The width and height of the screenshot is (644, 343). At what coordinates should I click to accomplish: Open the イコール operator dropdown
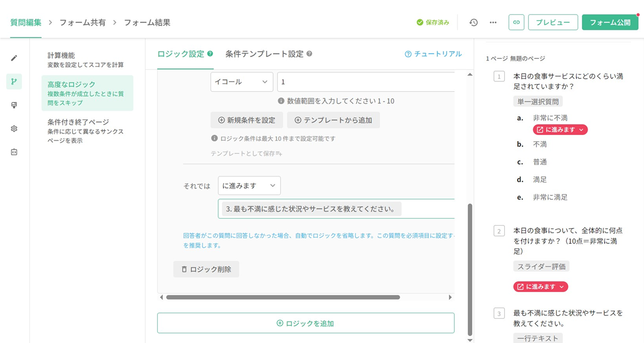tap(242, 82)
